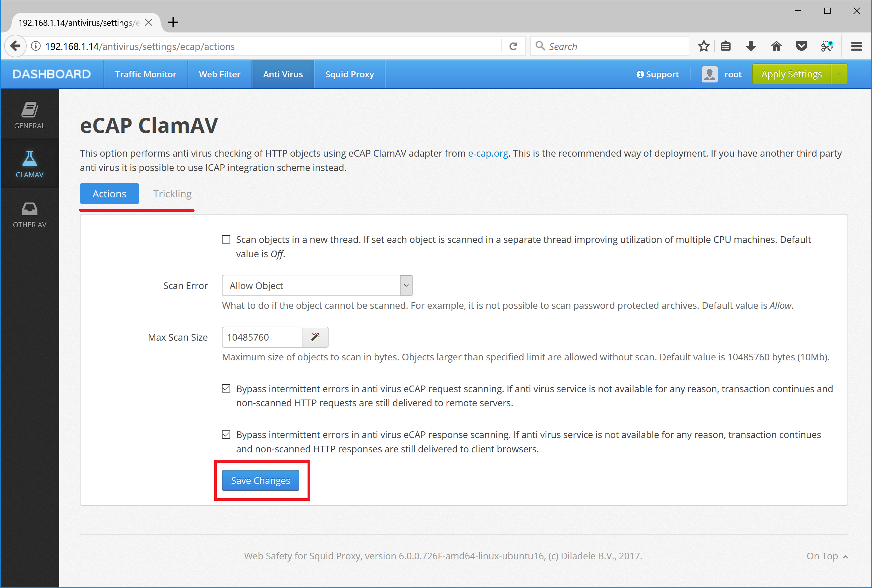Click the extension icon next to Pocket
The image size is (872, 588).
click(826, 46)
